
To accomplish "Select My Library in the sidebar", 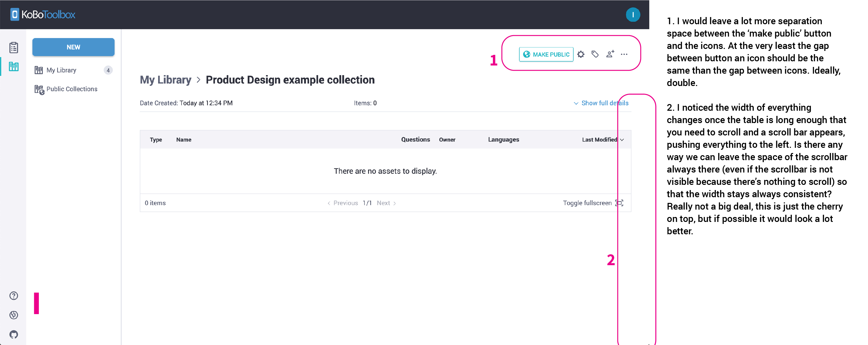I will pos(62,70).
